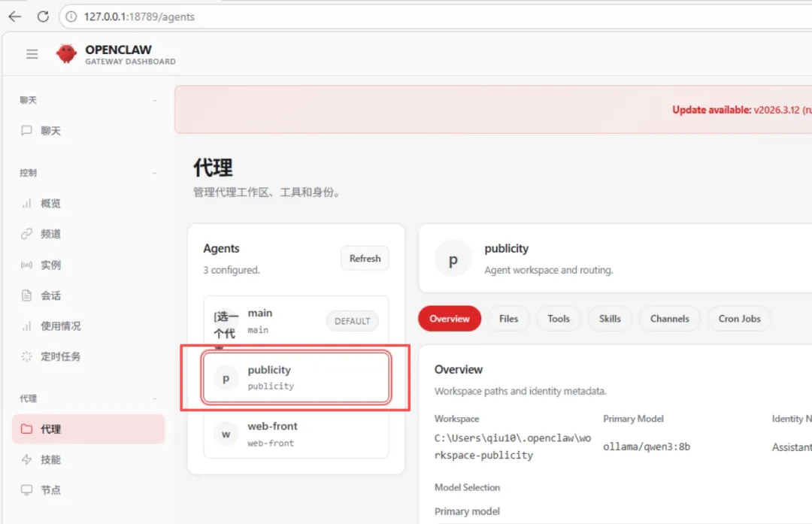Open the 实例 broadcast icon
Image resolution: width=812 pixels, height=524 pixels.
(26, 265)
